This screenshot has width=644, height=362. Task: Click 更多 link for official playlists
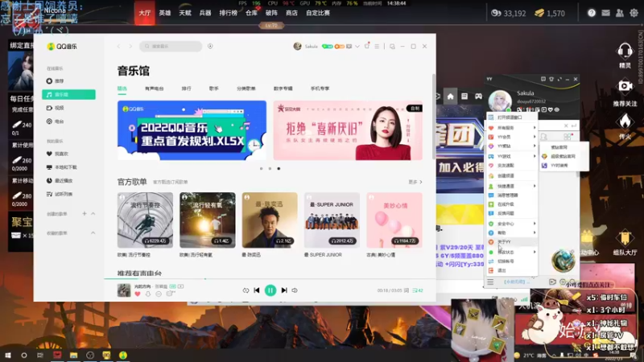click(415, 182)
